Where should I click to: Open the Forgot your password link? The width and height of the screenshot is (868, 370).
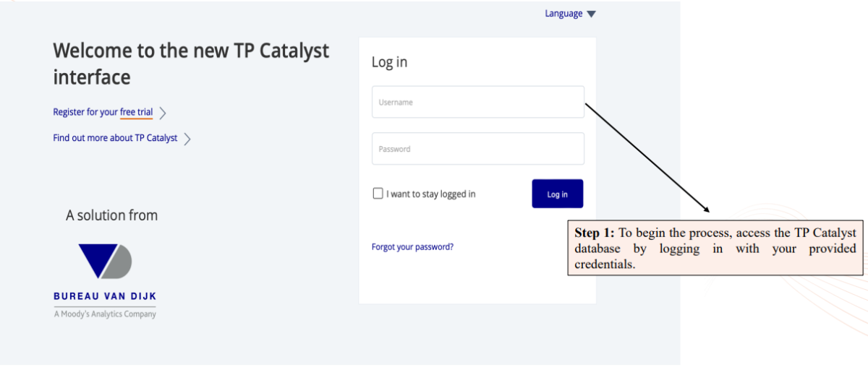412,247
